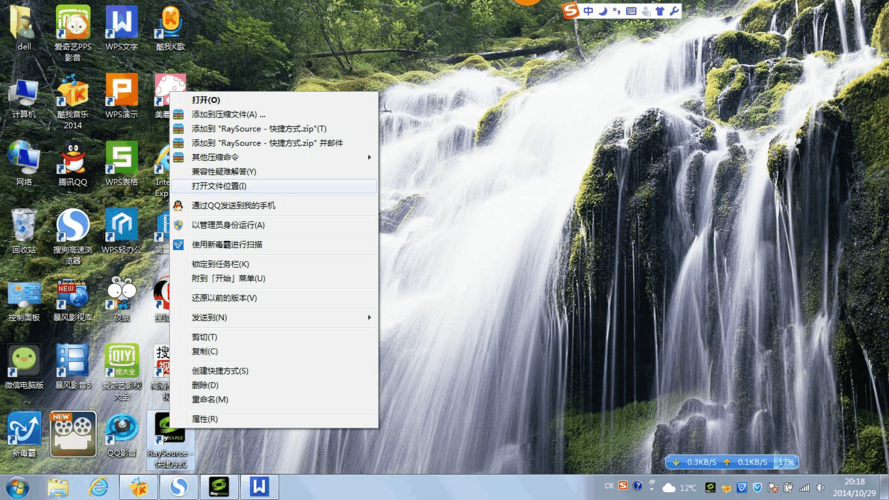Open Sogou toolbar soft keyboard icon

631,11
